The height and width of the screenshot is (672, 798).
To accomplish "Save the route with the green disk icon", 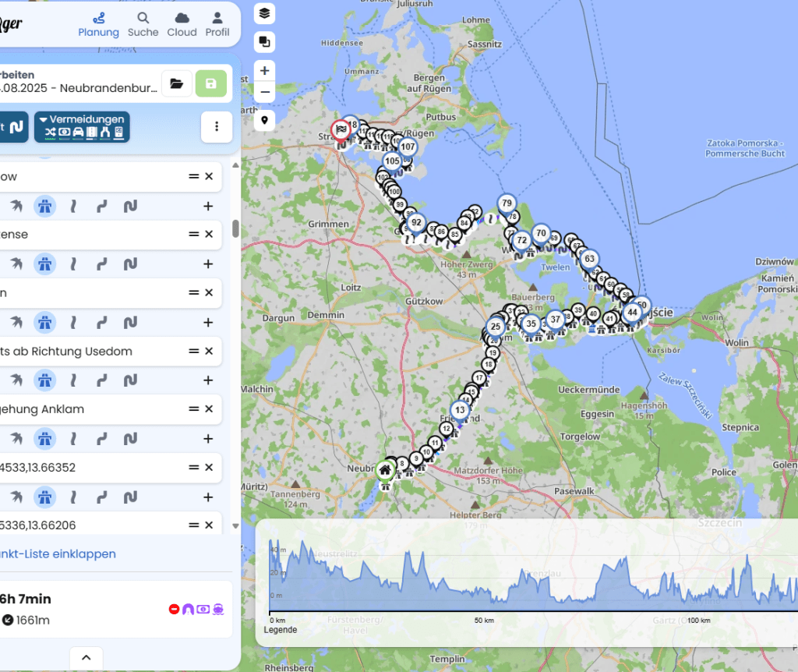I will point(210,83).
